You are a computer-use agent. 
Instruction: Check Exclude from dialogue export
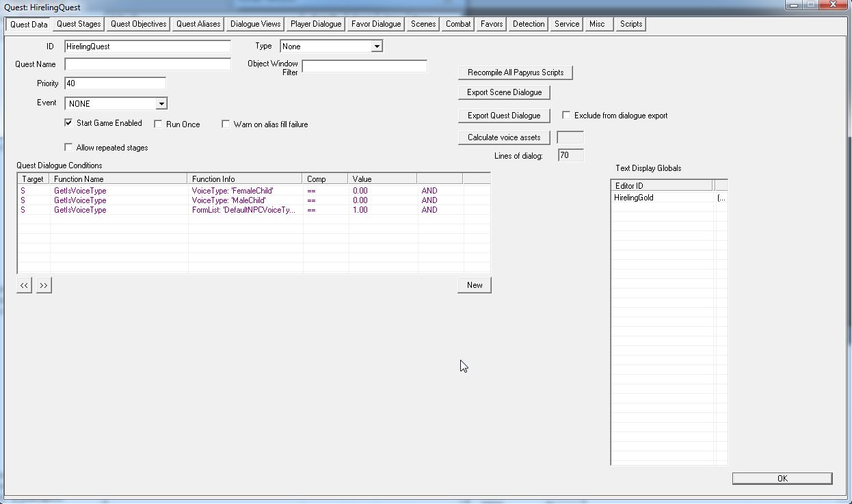pos(566,116)
